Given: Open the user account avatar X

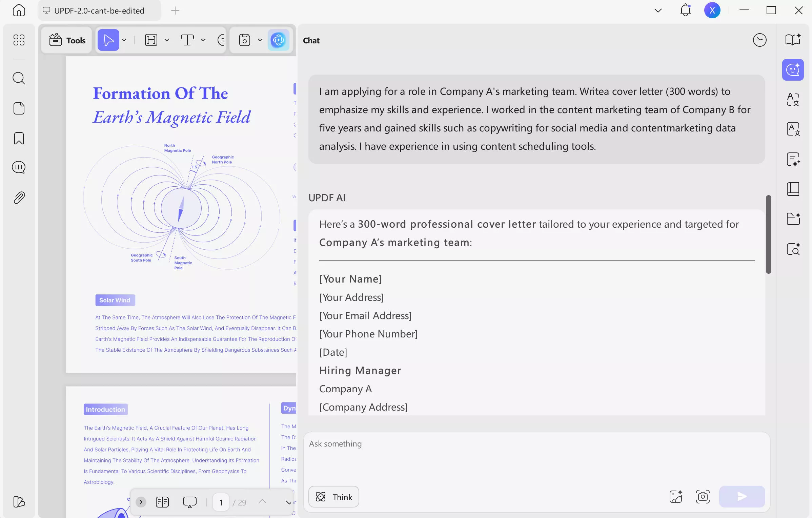Looking at the screenshot, I should 712,10.
